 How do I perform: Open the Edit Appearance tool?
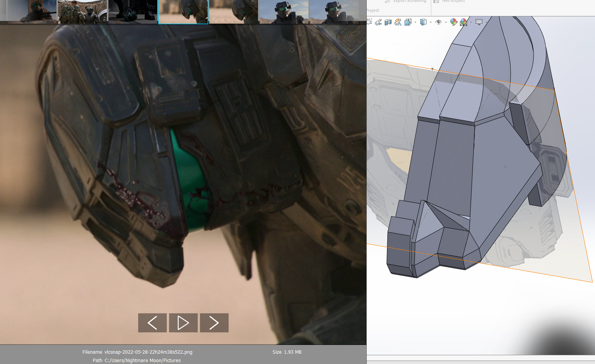pos(454,22)
